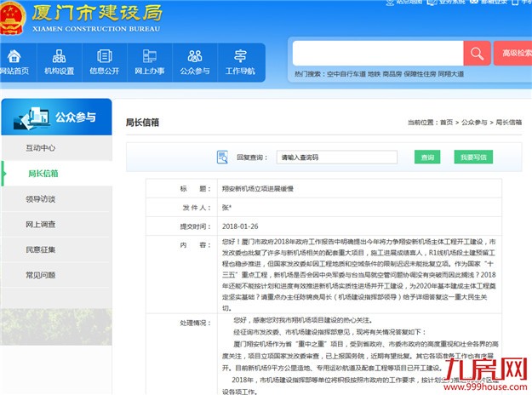Screen dimensions: 532x395
Task: Open 网上调查 in the sidebar
Action: (x=40, y=224)
